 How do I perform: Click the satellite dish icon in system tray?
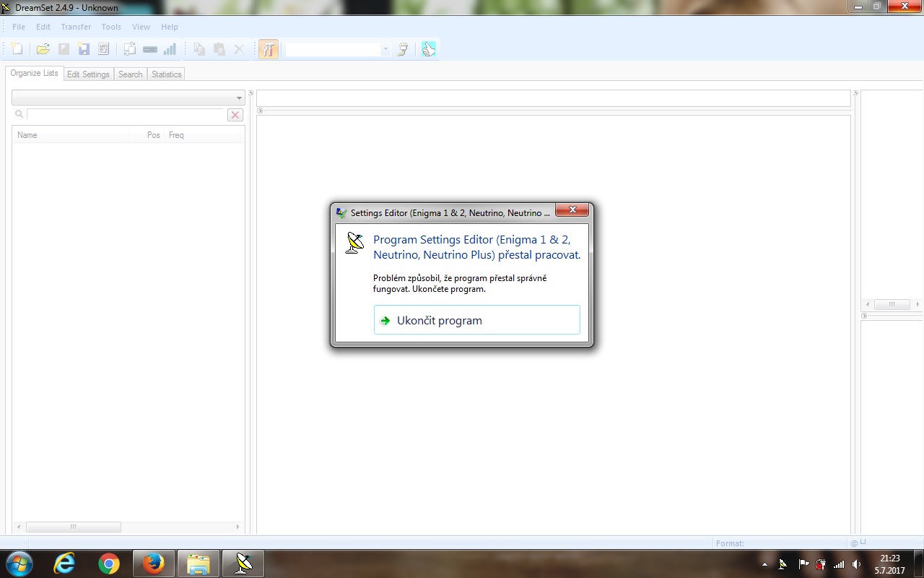pyautogui.click(x=783, y=564)
